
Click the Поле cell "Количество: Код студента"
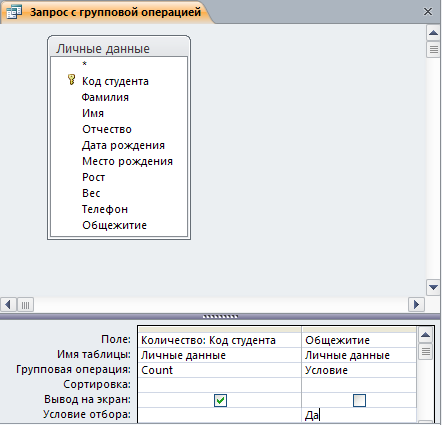click(220, 340)
